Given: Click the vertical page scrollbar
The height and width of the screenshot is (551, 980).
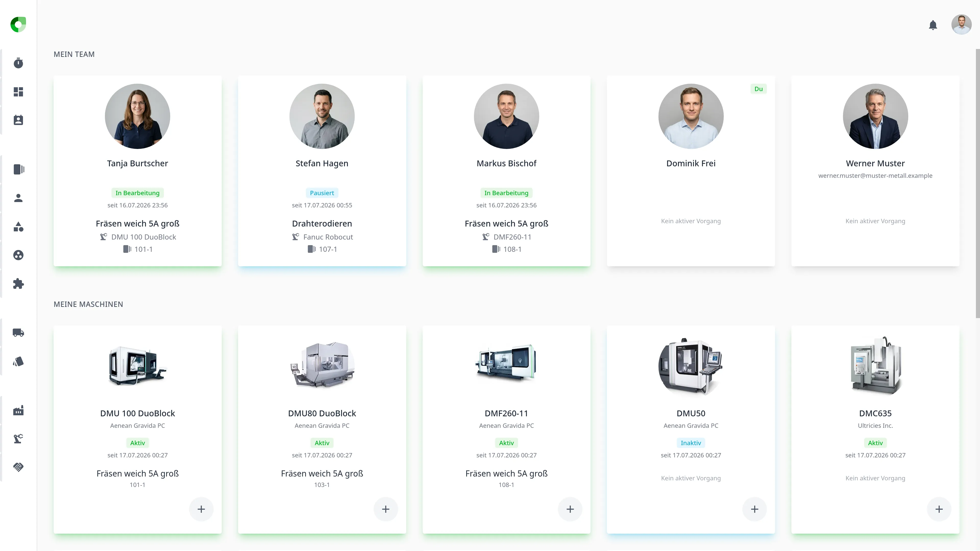Looking at the screenshot, I should 978,184.
